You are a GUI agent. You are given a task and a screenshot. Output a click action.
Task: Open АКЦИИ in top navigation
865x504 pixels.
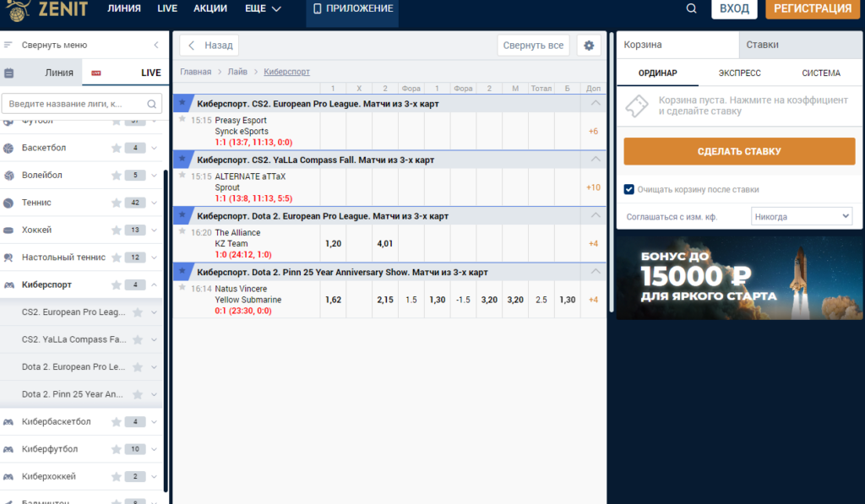point(210,8)
